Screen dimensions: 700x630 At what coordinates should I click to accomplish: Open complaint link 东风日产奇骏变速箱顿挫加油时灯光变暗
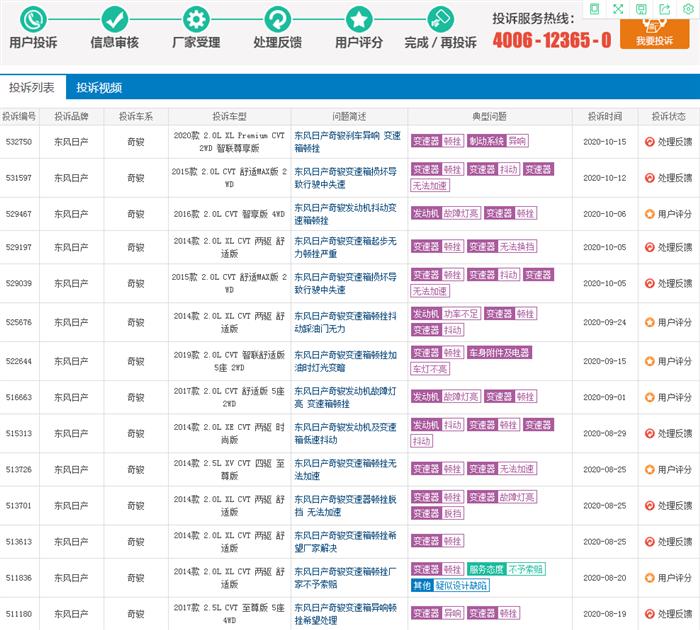pos(346,361)
